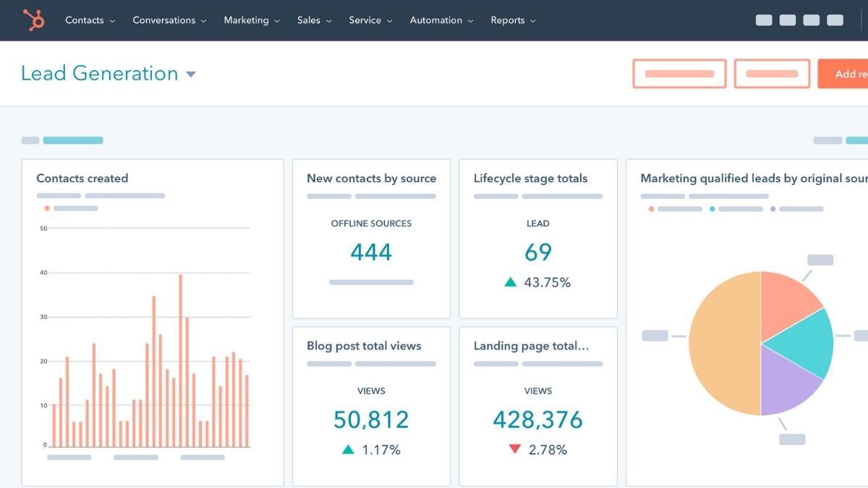This screenshot has height=488, width=868.
Task: Click the Add report button
Action: pyautogui.click(x=846, y=74)
